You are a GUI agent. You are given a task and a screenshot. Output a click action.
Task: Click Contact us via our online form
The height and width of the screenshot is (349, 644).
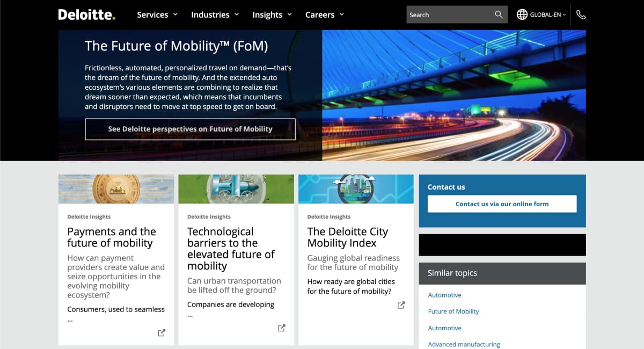coord(502,204)
